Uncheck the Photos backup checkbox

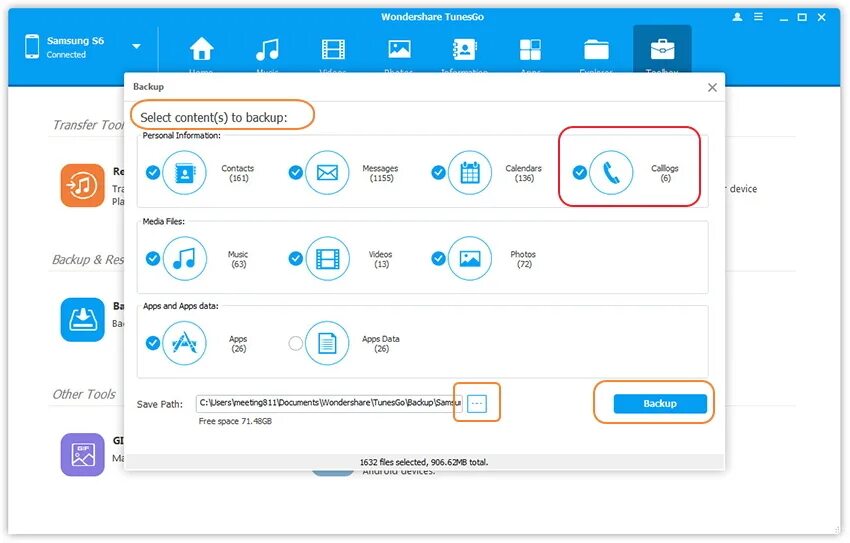[x=438, y=258]
